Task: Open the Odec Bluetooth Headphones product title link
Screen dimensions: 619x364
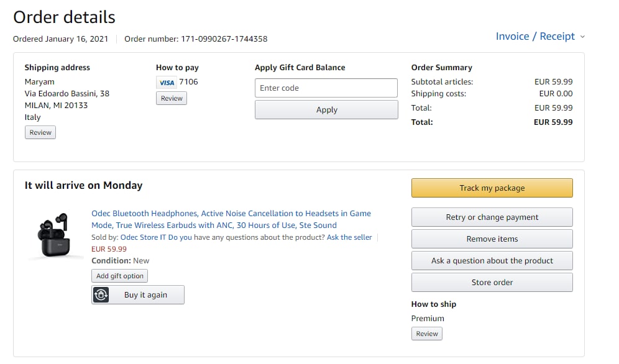Action: click(x=231, y=219)
